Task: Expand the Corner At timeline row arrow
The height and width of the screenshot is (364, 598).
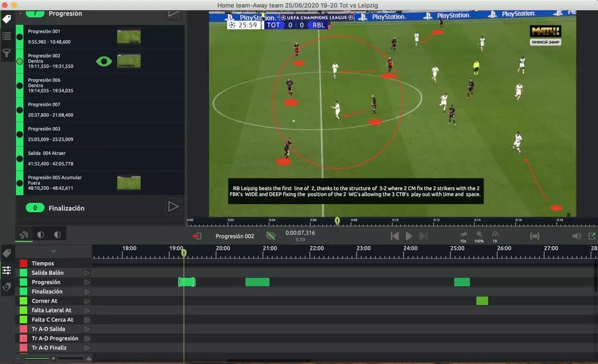Action: pos(87,301)
